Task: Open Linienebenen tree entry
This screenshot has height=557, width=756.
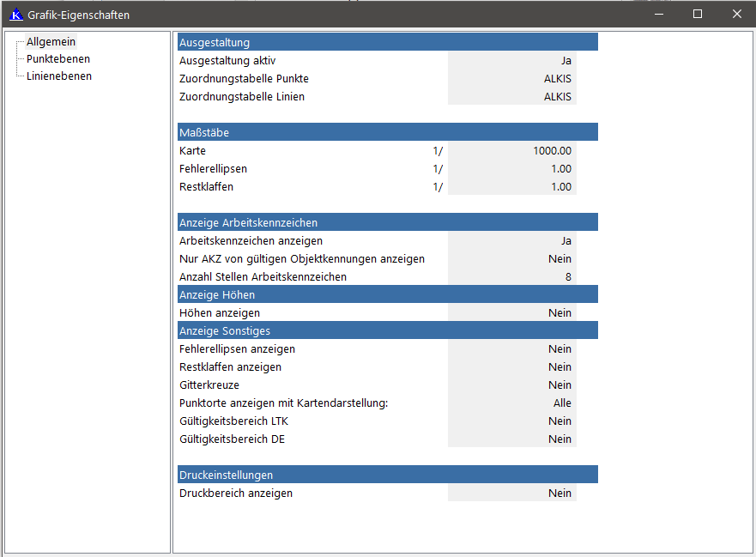Action: (58, 76)
